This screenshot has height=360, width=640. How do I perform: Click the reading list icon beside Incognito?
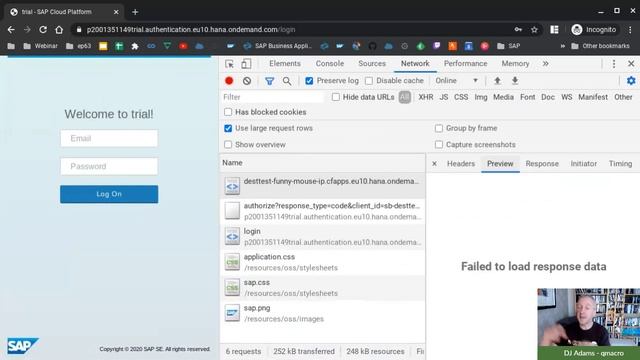(554, 29)
